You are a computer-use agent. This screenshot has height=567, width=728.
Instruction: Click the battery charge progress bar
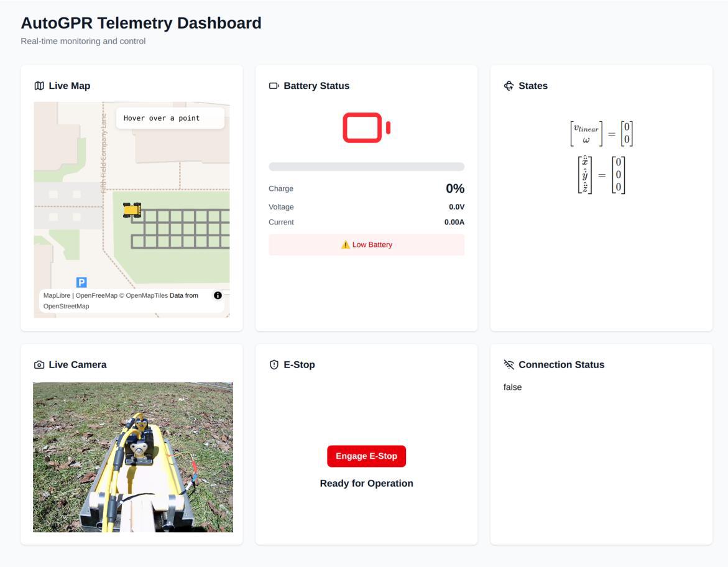(x=366, y=167)
